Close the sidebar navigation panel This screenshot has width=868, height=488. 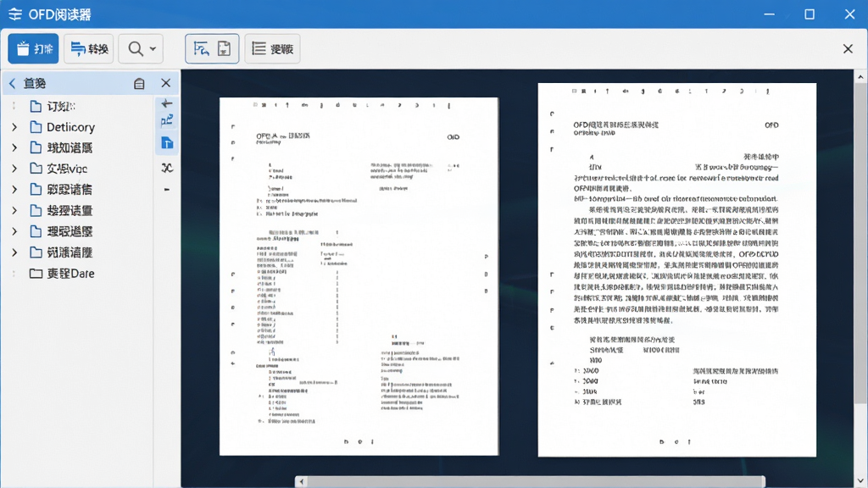click(165, 83)
